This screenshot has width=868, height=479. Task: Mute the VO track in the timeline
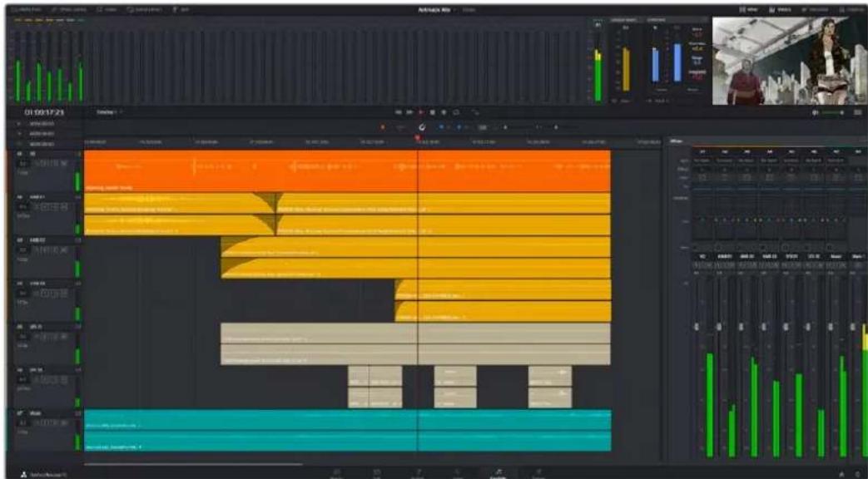[65, 164]
